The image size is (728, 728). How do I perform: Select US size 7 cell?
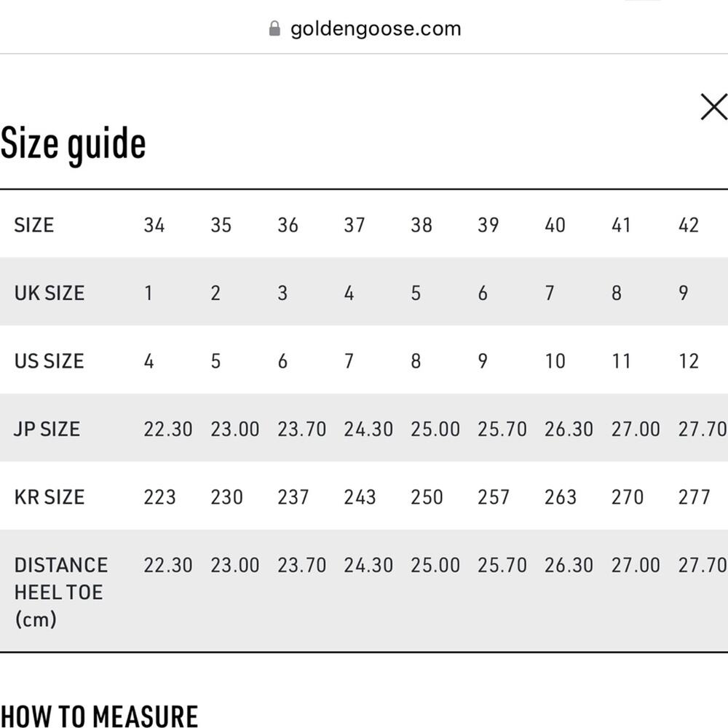[x=349, y=361]
